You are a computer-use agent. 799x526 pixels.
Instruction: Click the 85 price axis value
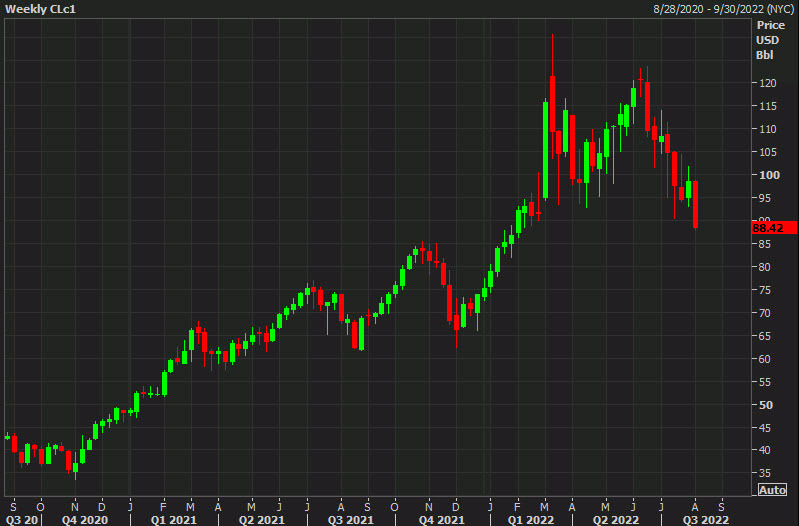pos(765,244)
